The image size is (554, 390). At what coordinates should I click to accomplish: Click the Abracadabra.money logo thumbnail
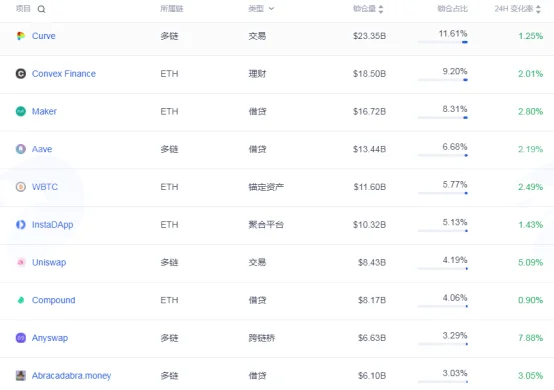(21, 376)
